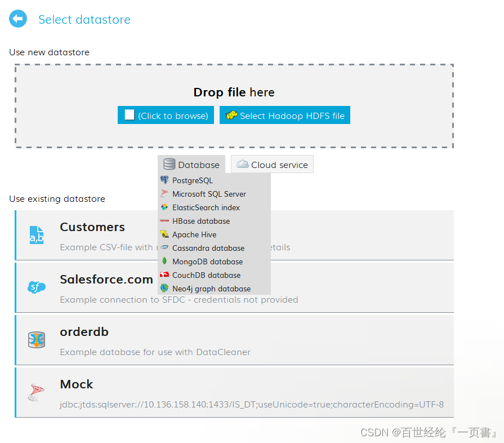Viewport: 504px width, 443px height.
Task: Click the file browse icon
Action: [x=130, y=114]
